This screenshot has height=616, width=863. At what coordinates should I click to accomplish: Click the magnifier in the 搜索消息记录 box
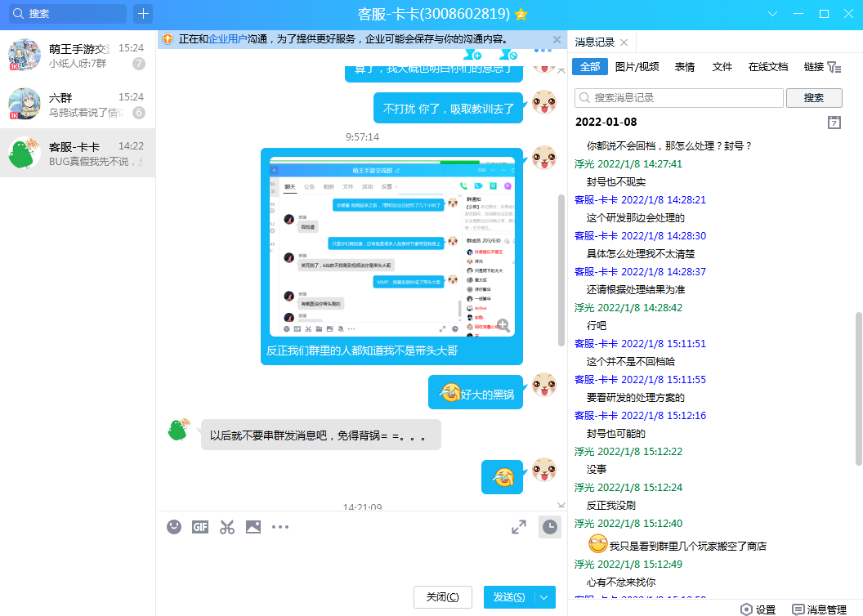click(x=584, y=98)
